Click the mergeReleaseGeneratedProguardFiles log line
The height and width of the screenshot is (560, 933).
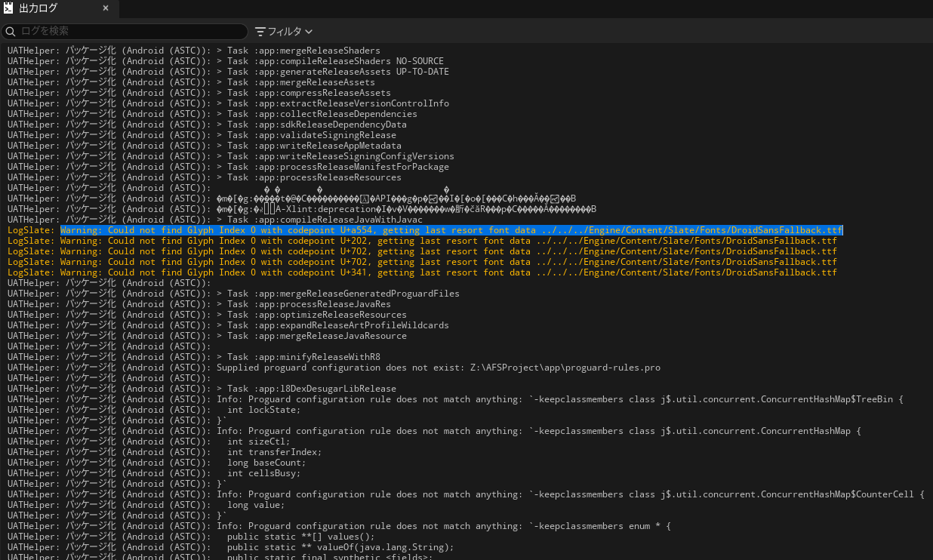(233, 294)
